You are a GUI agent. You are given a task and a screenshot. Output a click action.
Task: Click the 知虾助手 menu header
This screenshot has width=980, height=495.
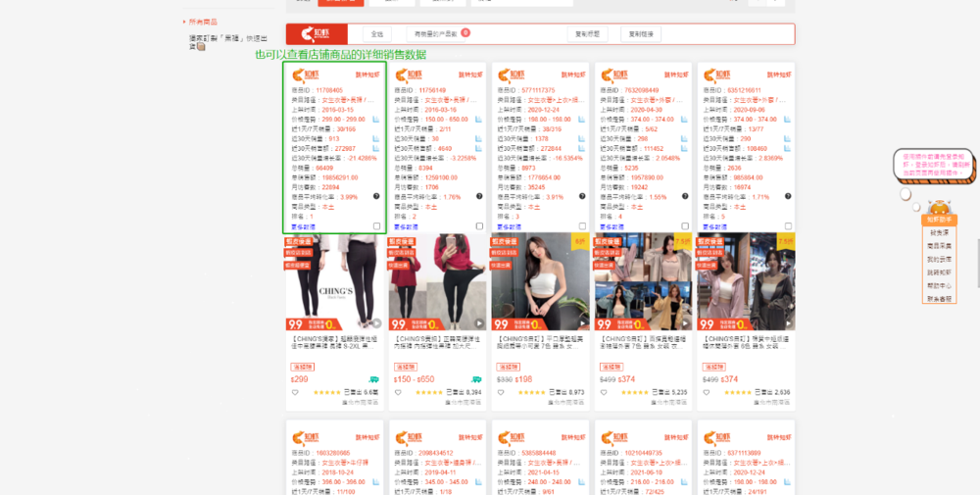click(940, 220)
